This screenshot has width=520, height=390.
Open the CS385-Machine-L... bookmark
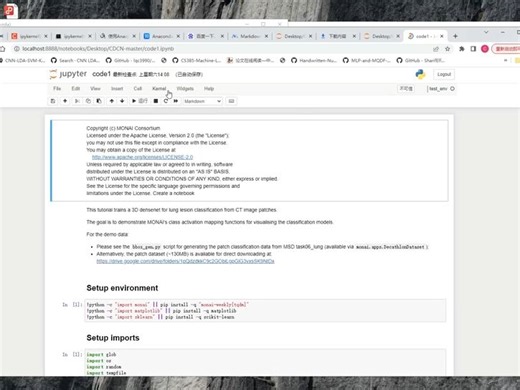[x=197, y=60]
